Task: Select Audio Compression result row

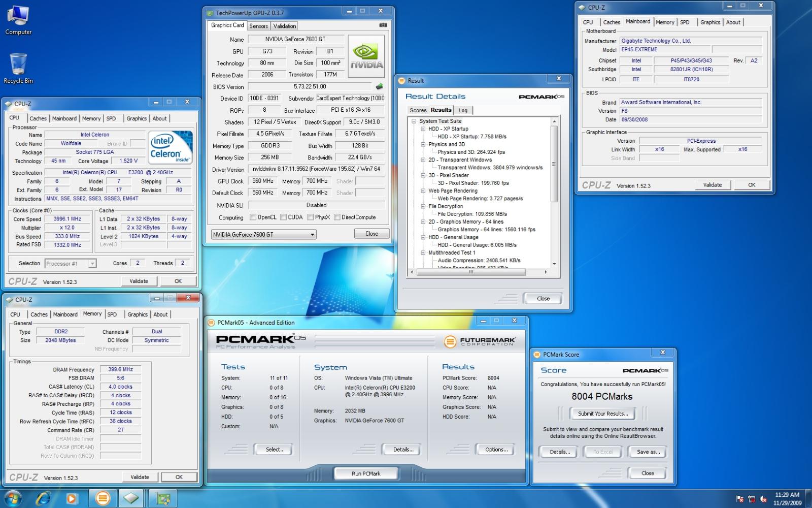Action: 479,260
